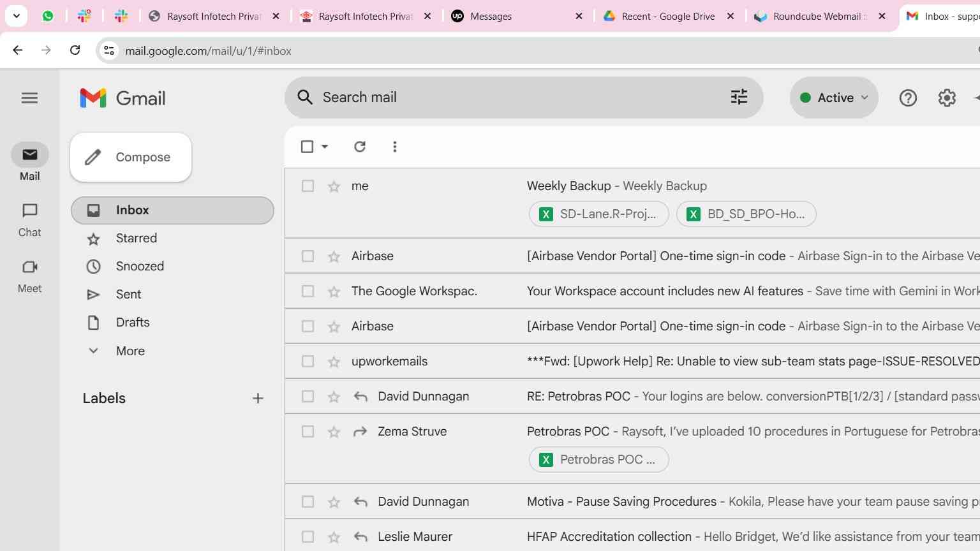The height and width of the screenshot is (551, 980).
Task: Click the search magnifier icon
Action: (x=305, y=97)
